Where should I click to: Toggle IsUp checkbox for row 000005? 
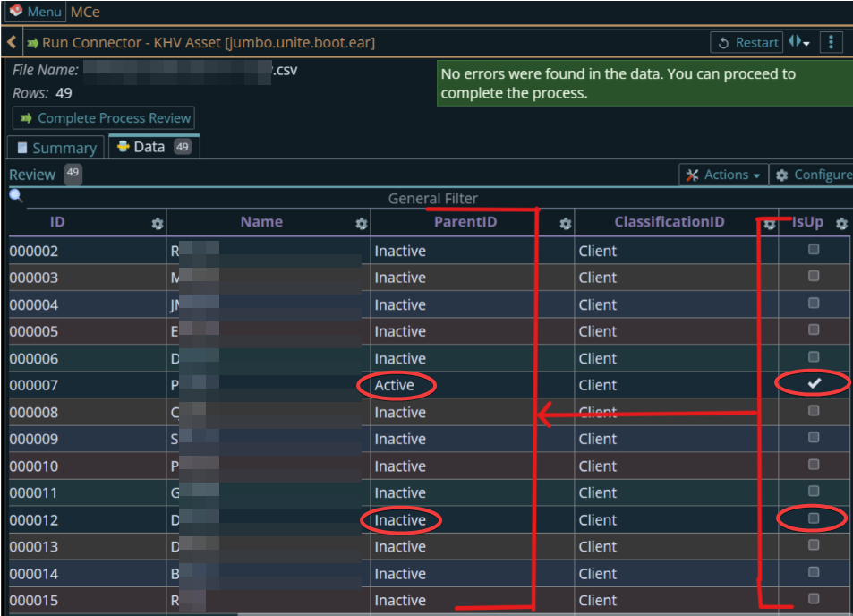click(814, 329)
